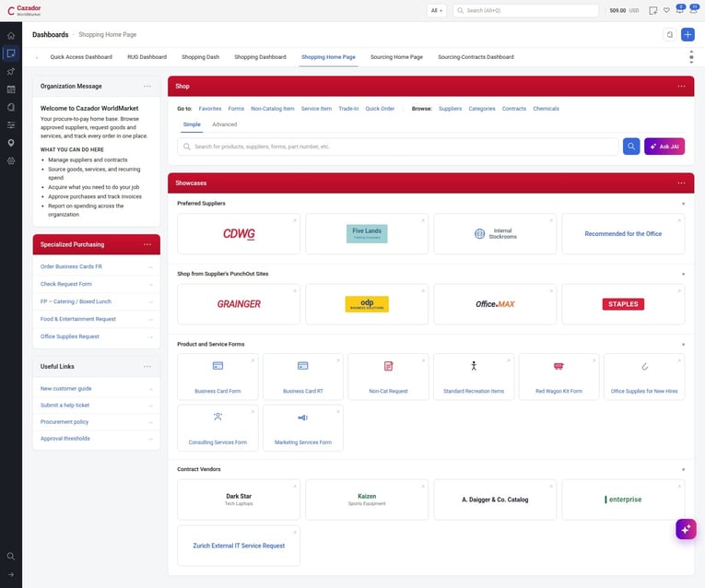Open the All search scope dropdown

pyautogui.click(x=437, y=10)
